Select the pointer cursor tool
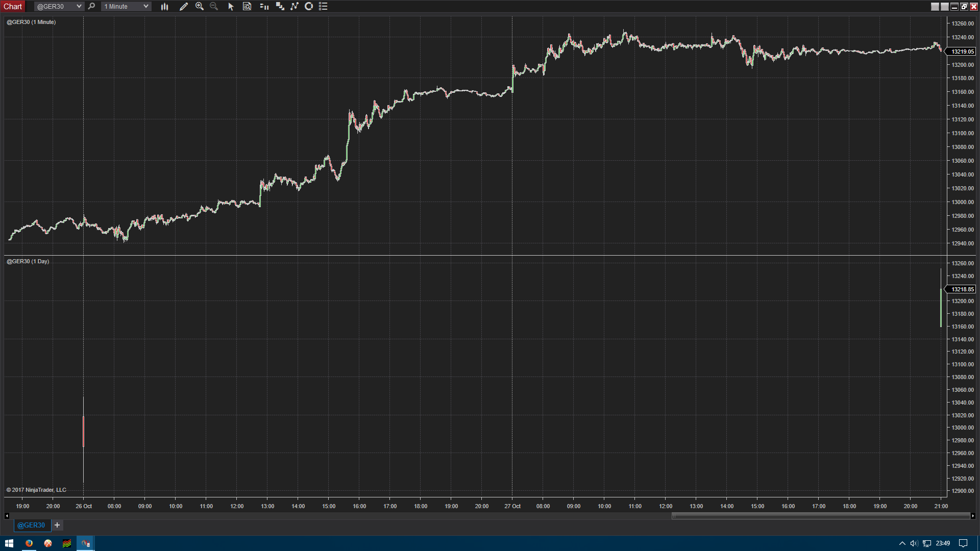This screenshot has width=980, height=551. (x=231, y=7)
